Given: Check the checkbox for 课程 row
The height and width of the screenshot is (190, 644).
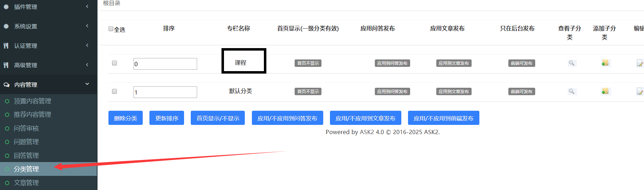Looking at the screenshot, I should click(114, 63).
